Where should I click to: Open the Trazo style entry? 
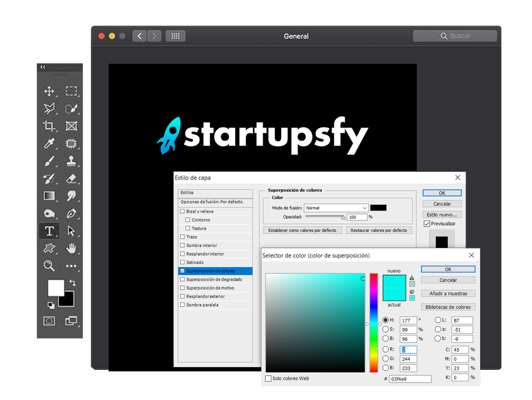coord(192,237)
